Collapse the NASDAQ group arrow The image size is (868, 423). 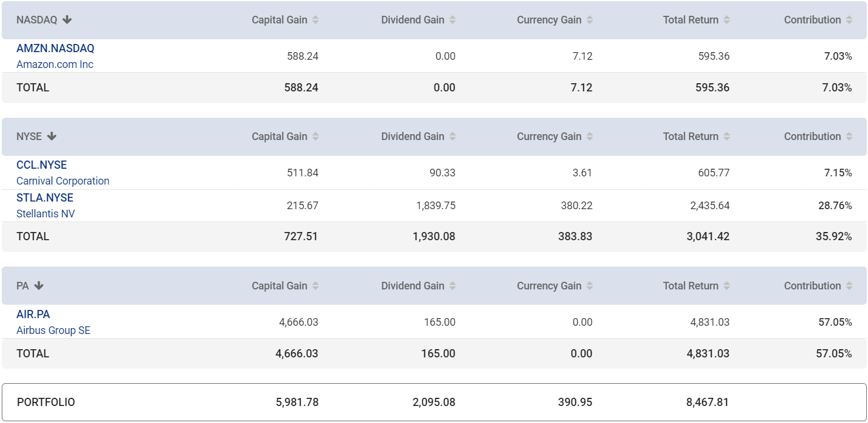(x=67, y=20)
